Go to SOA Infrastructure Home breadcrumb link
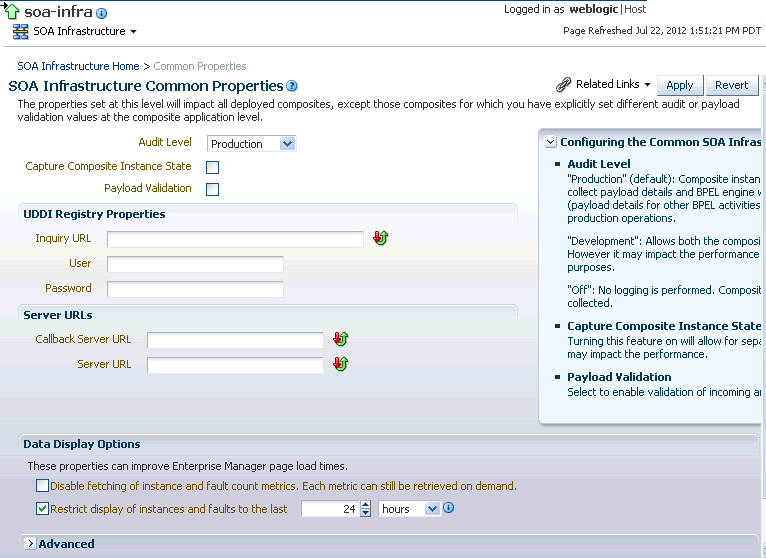The width and height of the screenshot is (766, 558). point(78,66)
